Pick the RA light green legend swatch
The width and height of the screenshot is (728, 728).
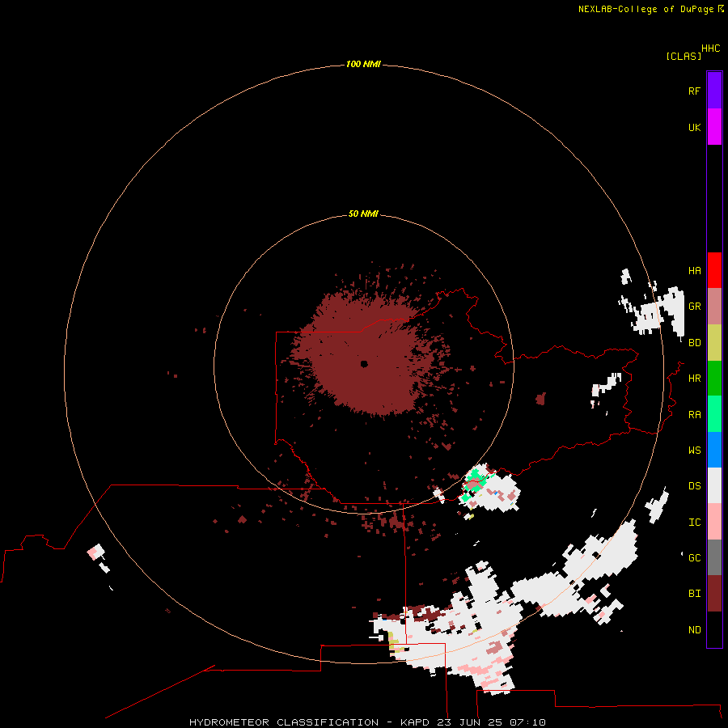714,414
